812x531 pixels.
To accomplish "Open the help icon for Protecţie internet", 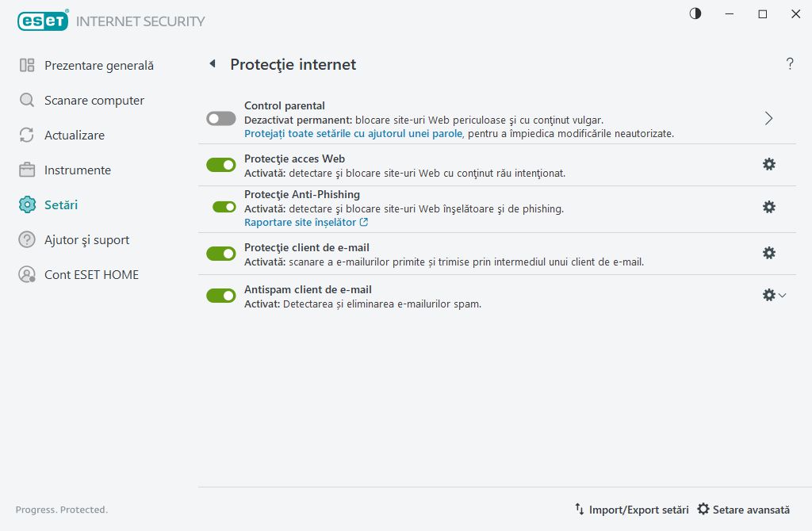I will pyautogui.click(x=790, y=63).
